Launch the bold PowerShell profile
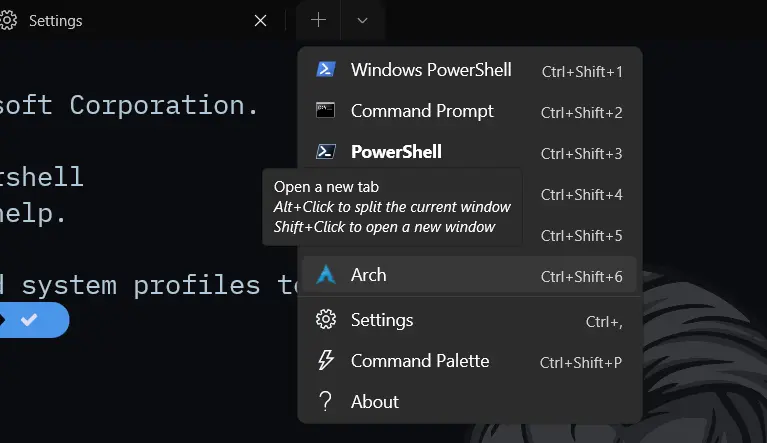The width and height of the screenshot is (767, 443). [470, 152]
